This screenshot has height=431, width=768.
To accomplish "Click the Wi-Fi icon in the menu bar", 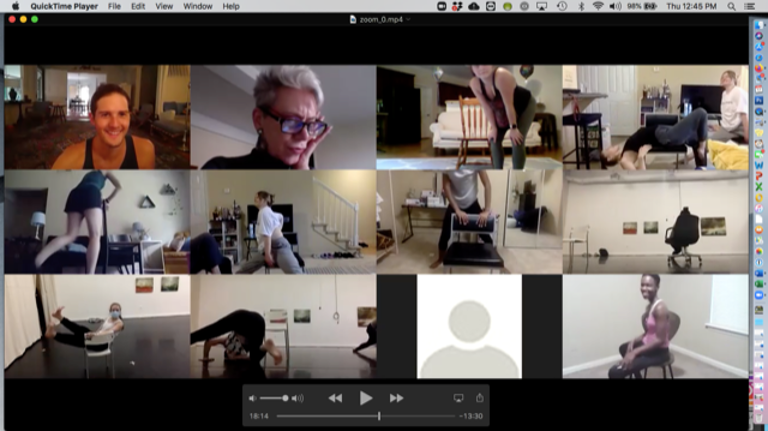I will [598, 6].
